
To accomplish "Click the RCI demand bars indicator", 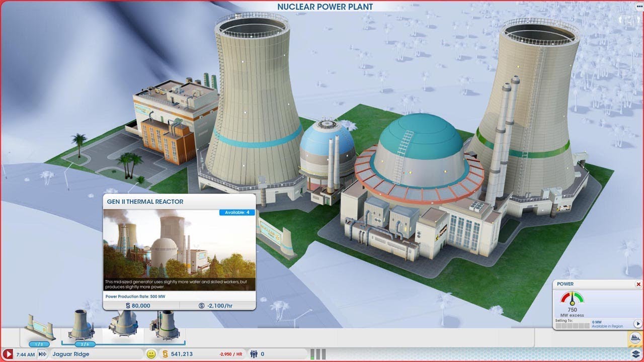I will click(x=318, y=354).
